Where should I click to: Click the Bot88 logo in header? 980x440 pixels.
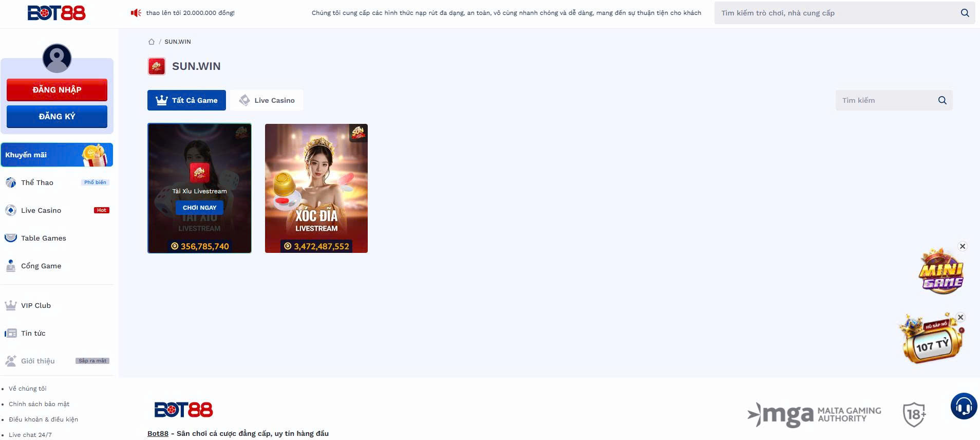click(x=56, y=13)
